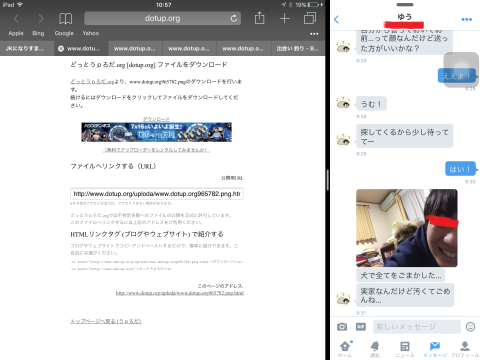Open Yahoo favorites bookmark
Screen dimensions: 480x360
point(91,33)
